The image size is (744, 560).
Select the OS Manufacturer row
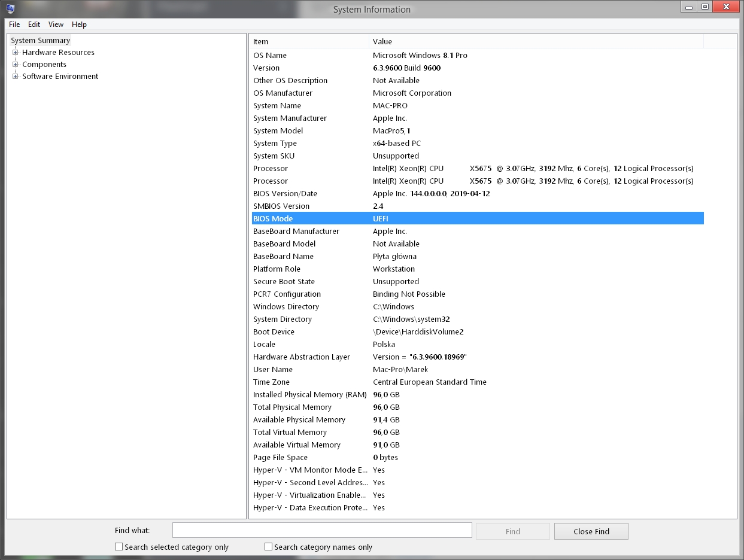click(x=478, y=93)
